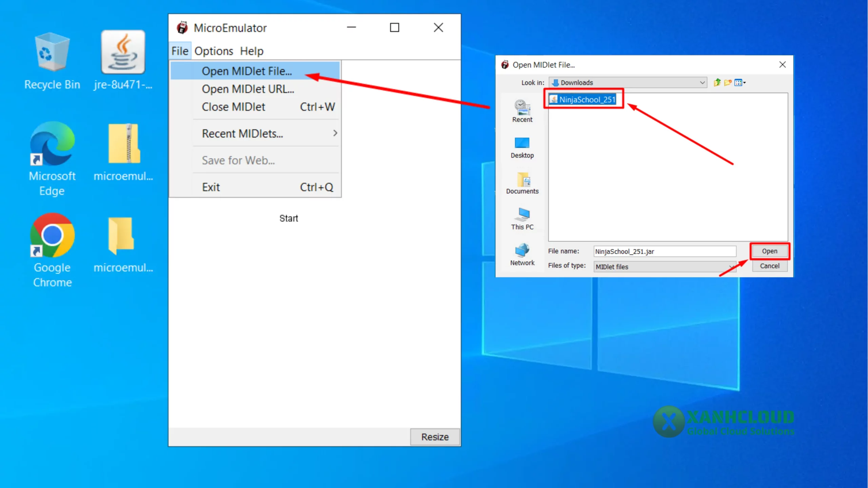Select Desktop in the places sidebar
This screenshot has height=488, width=868.
click(x=522, y=148)
